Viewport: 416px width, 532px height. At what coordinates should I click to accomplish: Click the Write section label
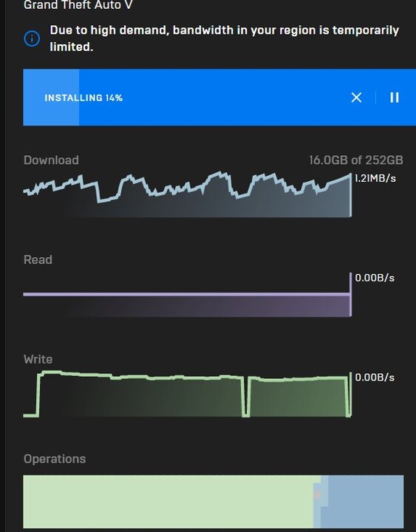point(38,359)
